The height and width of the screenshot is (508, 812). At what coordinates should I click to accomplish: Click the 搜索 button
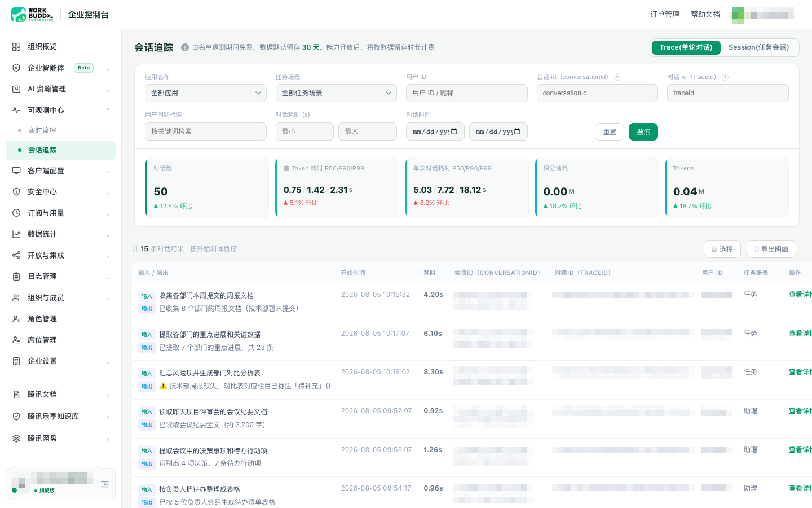coord(643,132)
